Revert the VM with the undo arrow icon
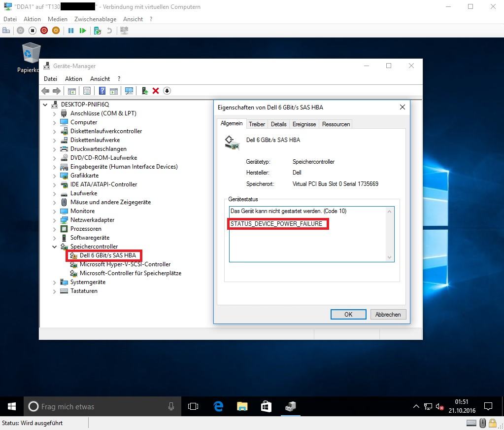504x430 pixels. coord(109,31)
